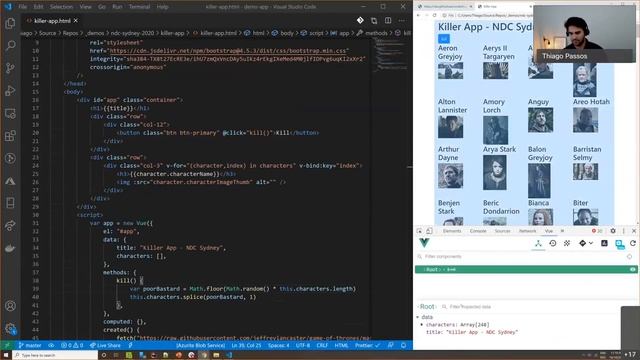This screenshot has height=360, width=640.
Task: Refresh Vue devtools
Action: (x=633, y=244)
